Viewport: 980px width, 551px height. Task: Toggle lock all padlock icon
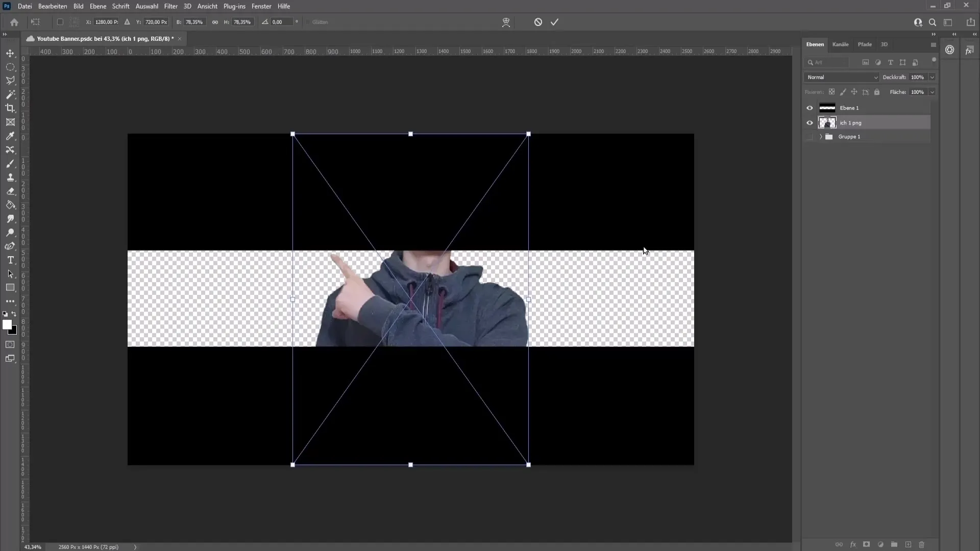[x=877, y=92]
